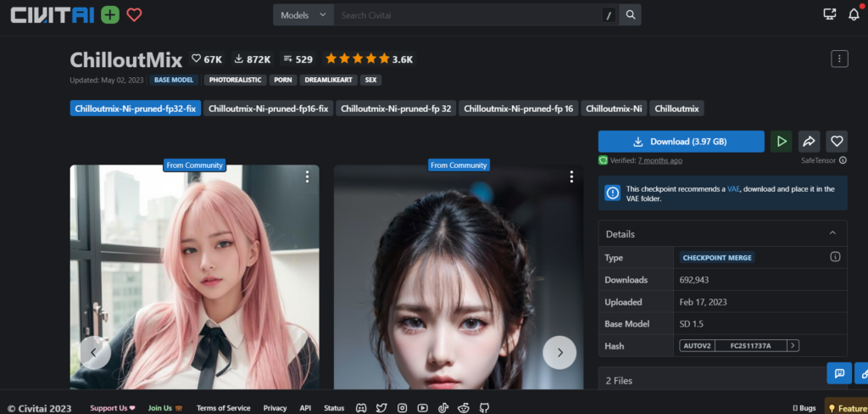Viewport: 868px width, 414px height.
Task: Click the share arrow button
Action: tap(809, 142)
